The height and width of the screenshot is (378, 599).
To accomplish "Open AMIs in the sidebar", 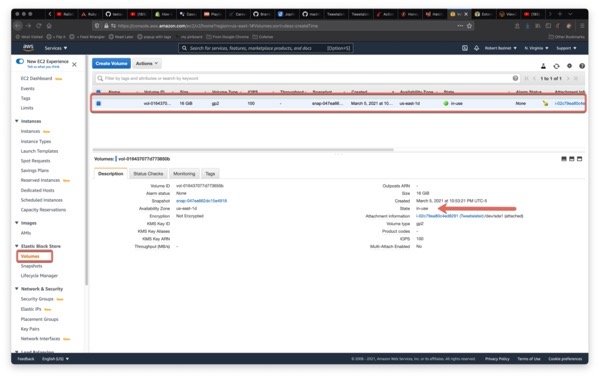I will 26,233.
